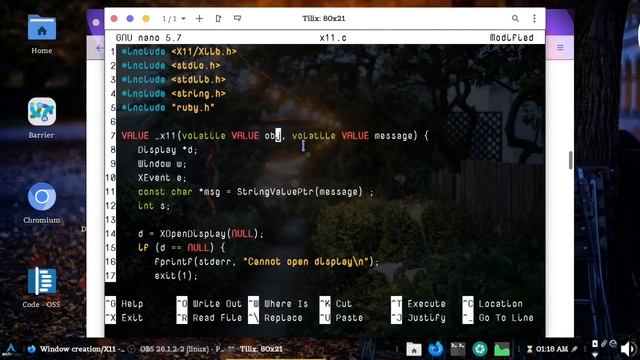Click the paperclip tray icon
Viewport: 640px width, 360px height.
pos(604,344)
